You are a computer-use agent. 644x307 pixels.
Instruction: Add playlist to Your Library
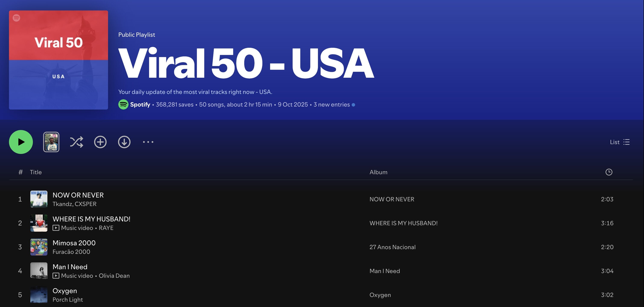(x=100, y=142)
